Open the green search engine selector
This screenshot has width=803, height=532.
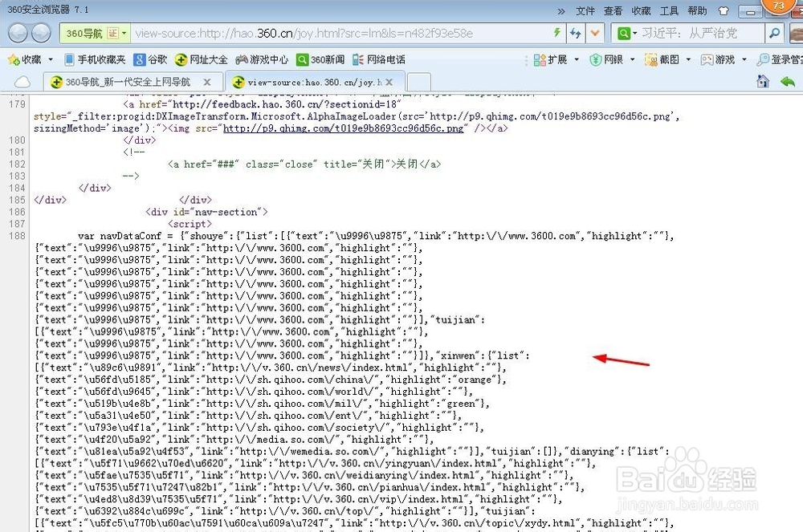pyautogui.click(x=627, y=34)
